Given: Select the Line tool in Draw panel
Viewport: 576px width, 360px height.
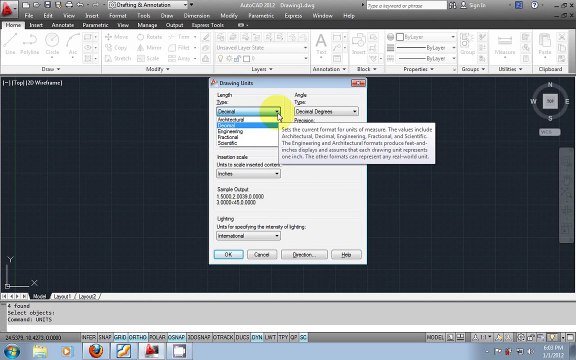Looking at the screenshot, I should pyautogui.click(x=10, y=44).
